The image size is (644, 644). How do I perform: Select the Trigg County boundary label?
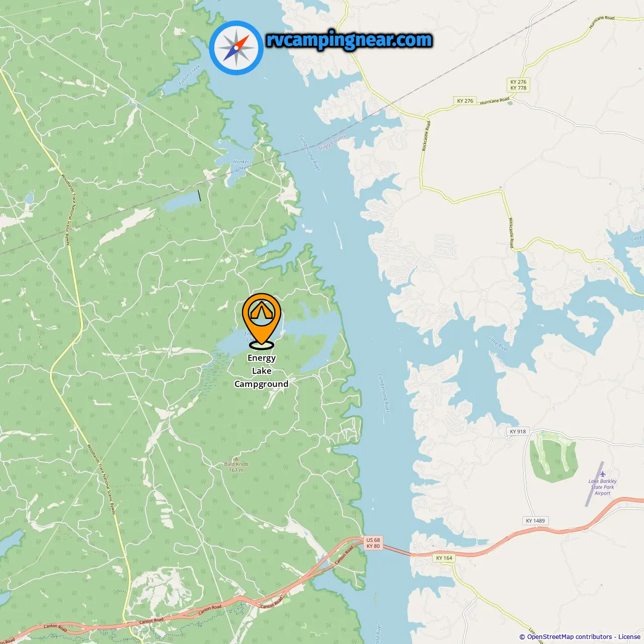(x=332, y=142)
